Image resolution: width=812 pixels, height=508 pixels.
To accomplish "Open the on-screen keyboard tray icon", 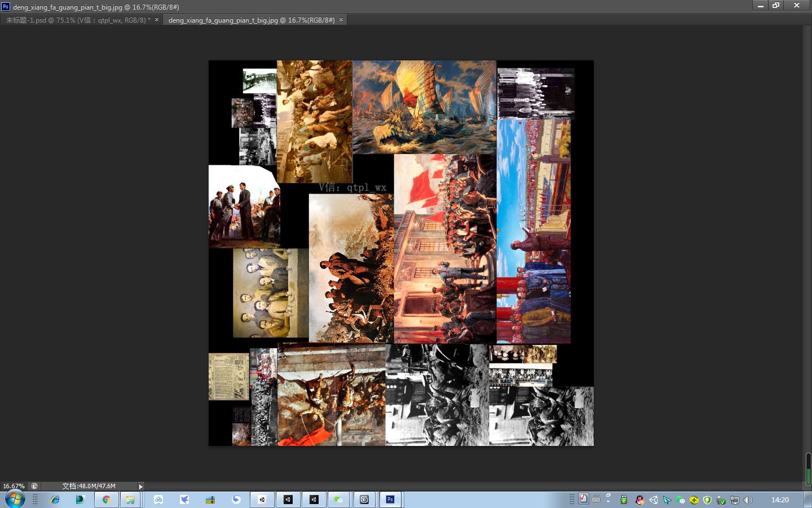I will (x=596, y=500).
